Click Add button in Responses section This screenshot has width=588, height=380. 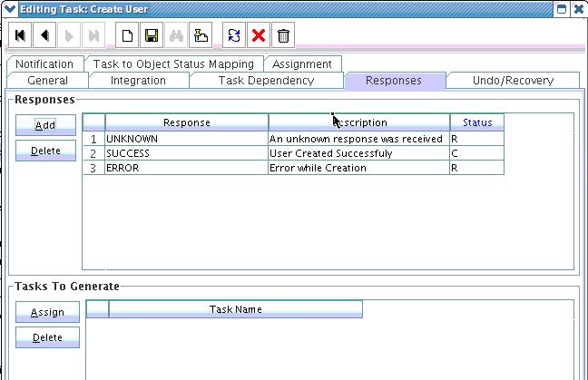point(45,125)
